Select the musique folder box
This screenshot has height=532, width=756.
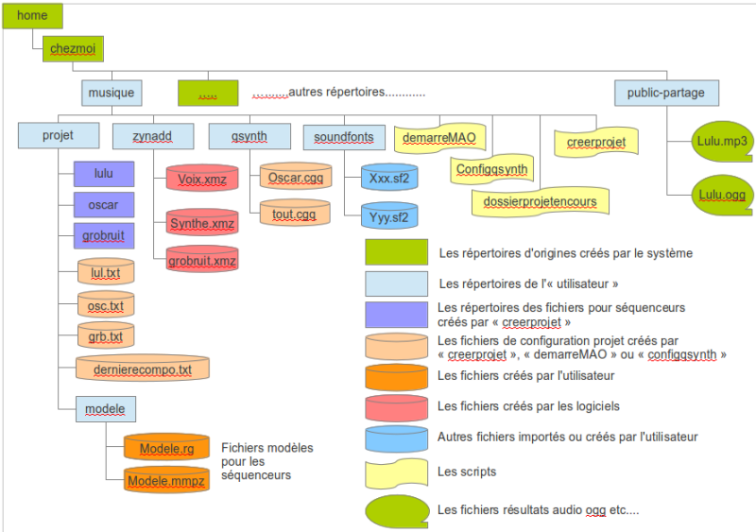click(112, 93)
